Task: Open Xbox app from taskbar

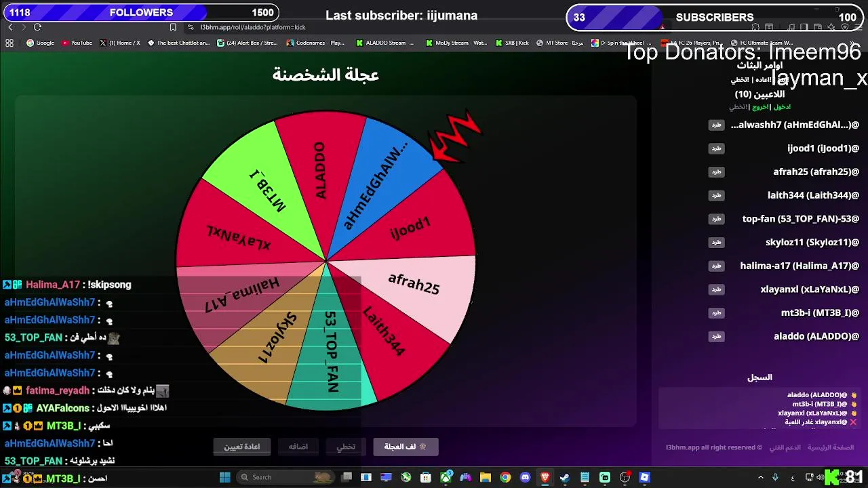Action: [x=446, y=477]
